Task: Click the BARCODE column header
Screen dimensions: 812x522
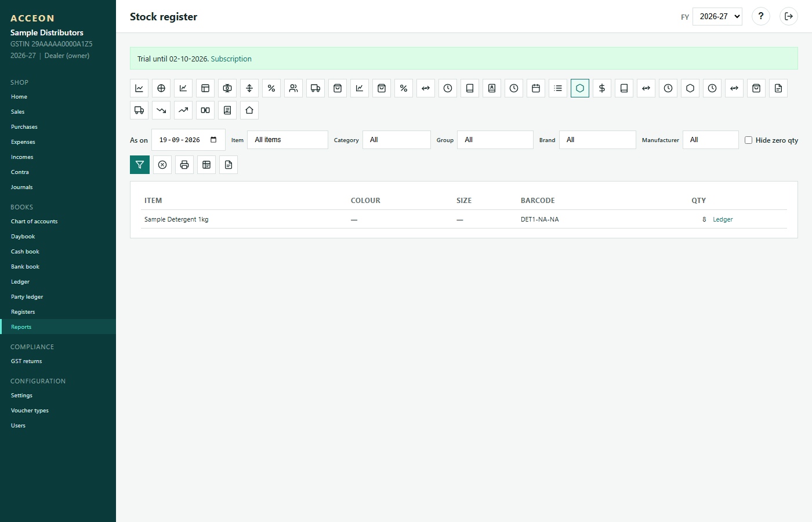Action: (538, 201)
